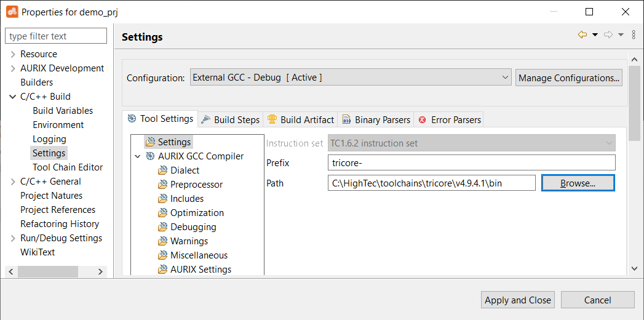Click the Preprocessor option icon

(163, 185)
